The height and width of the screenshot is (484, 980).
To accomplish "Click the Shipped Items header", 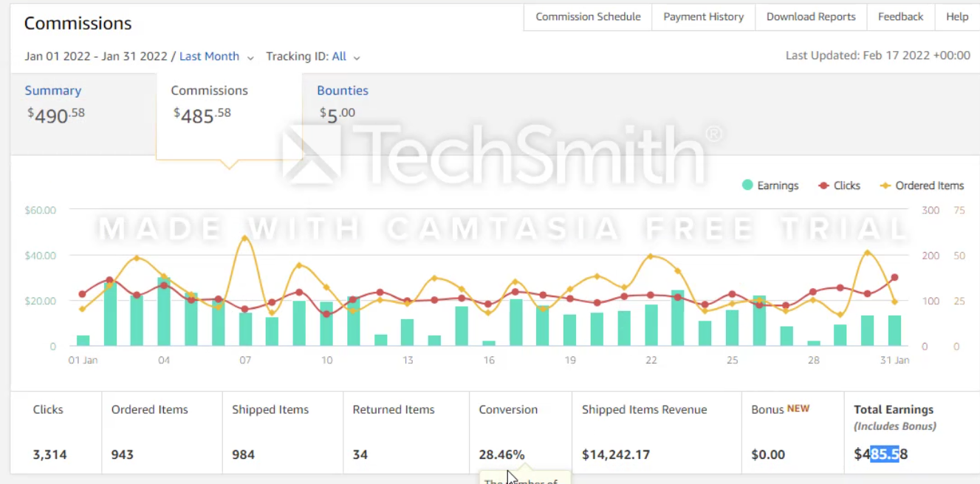I will click(x=270, y=409).
